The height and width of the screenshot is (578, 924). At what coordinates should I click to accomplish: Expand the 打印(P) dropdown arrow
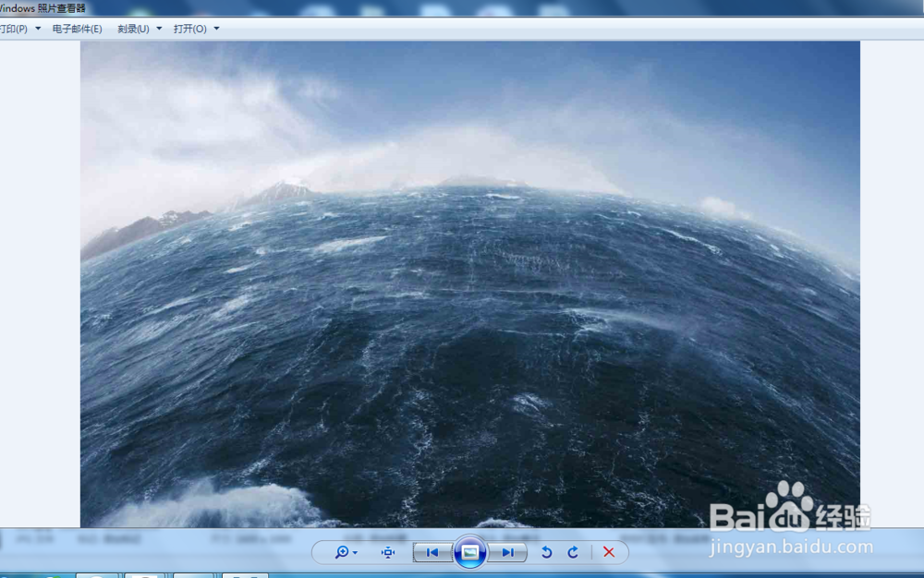click(38, 29)
